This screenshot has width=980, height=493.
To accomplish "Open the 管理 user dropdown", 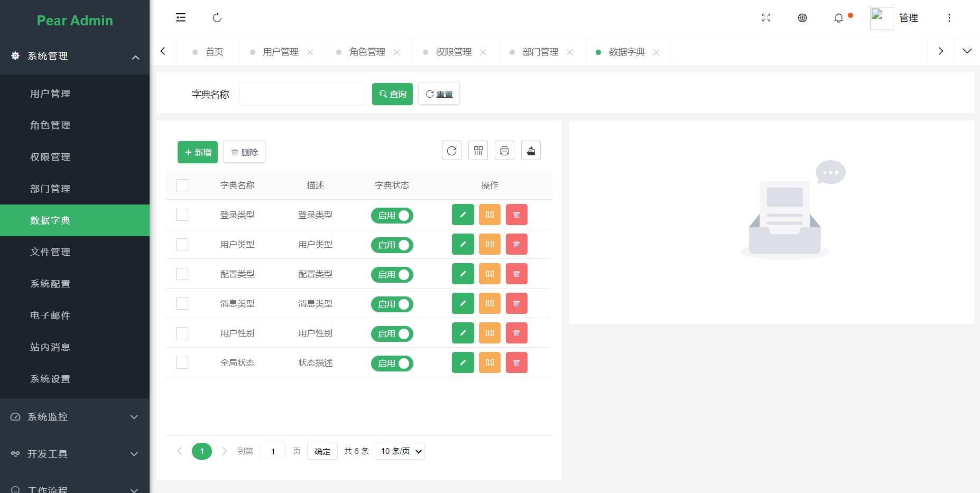I will pos(909,18).
